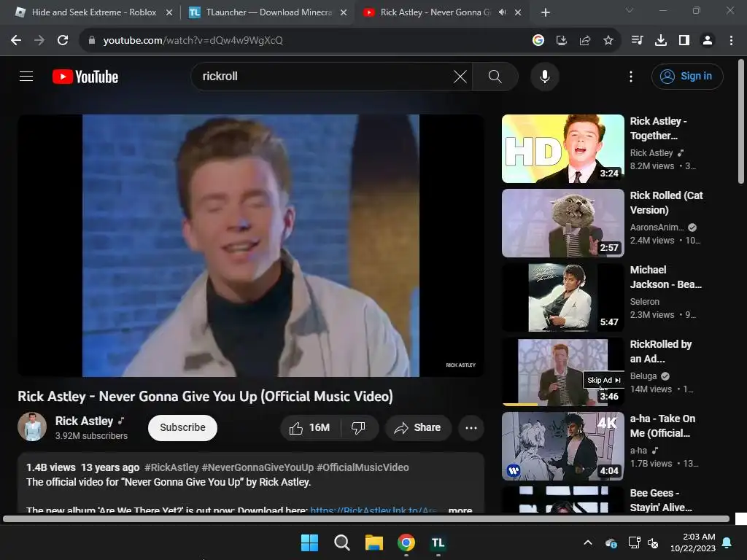Screen dimensions: 747x560
Task: Go back using the browser back arrow
Action: [x=16, y=41]
